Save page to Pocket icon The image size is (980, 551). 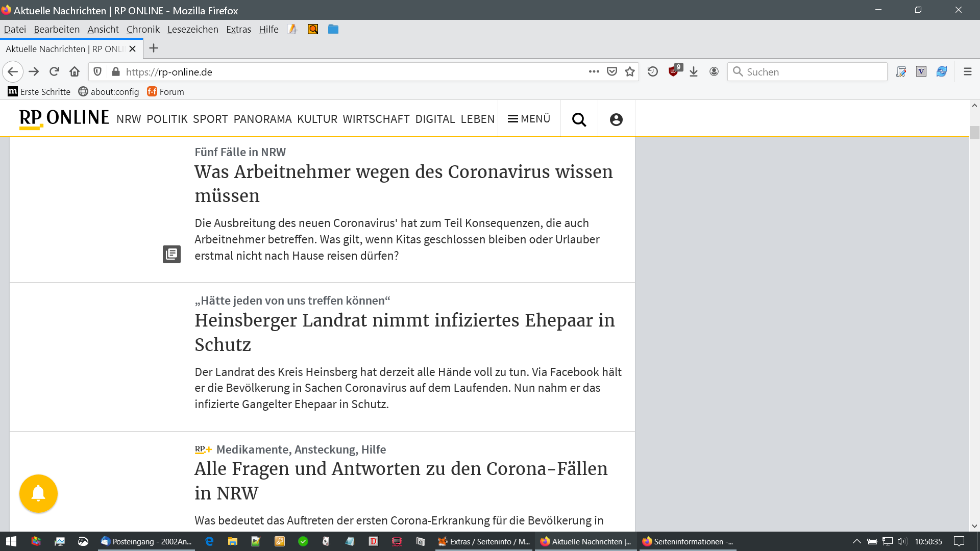[612, 72]
